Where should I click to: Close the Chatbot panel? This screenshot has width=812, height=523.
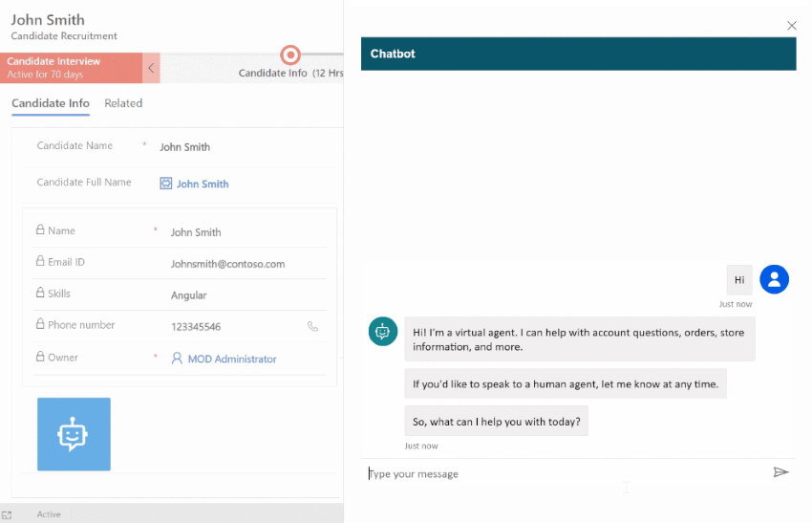[791, 26]
